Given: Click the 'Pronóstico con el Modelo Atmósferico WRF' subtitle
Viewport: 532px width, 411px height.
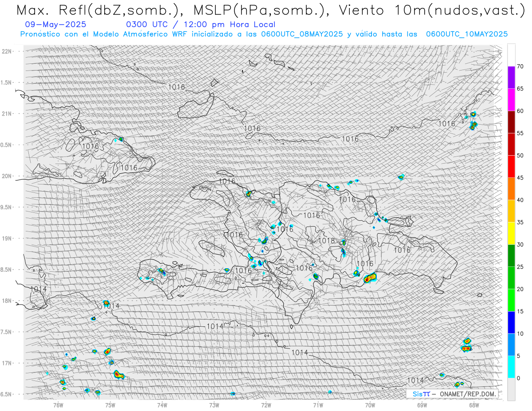Looking at the screenshot, I should tap(264, 34).
